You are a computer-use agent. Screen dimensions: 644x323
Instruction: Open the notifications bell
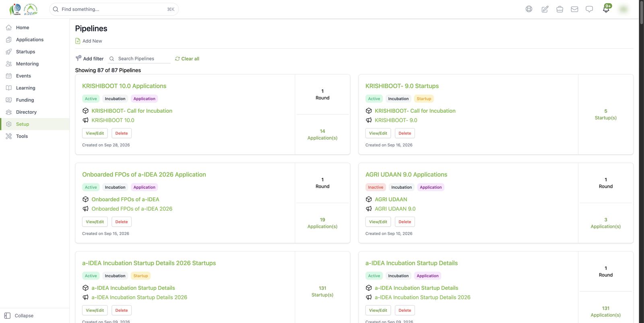(x=606, y=8)
